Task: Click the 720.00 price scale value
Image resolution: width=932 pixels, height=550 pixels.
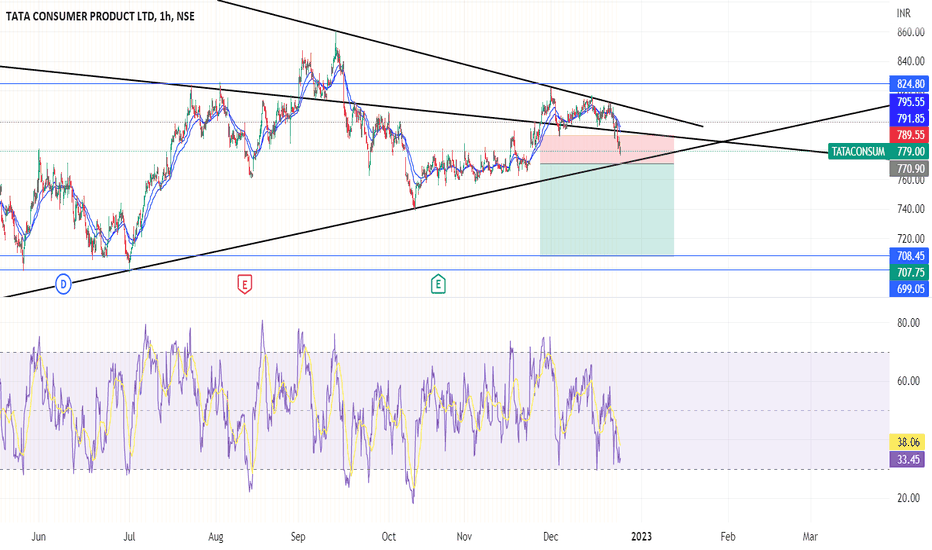Action: tap(911, 238)
